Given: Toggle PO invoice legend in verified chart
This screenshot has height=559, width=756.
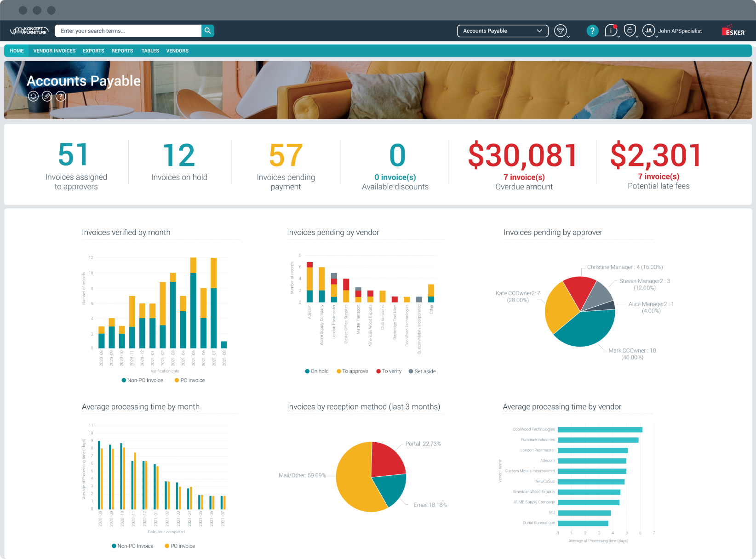Looking at the screenshot, I should 190,381.
